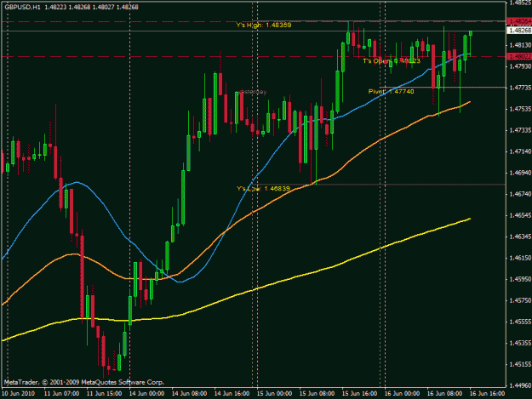This screenshot has width=532, height=399.
Task: Click the 11 Jun 15:00 time label
Action: click(104, 393)
